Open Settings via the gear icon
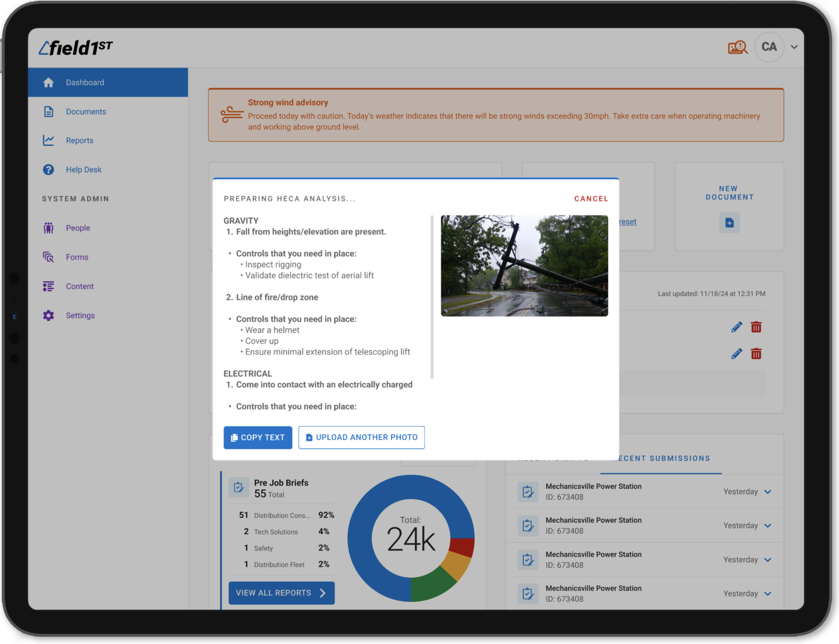The width and height of the screenshot is (839, 644). point(49,315)
